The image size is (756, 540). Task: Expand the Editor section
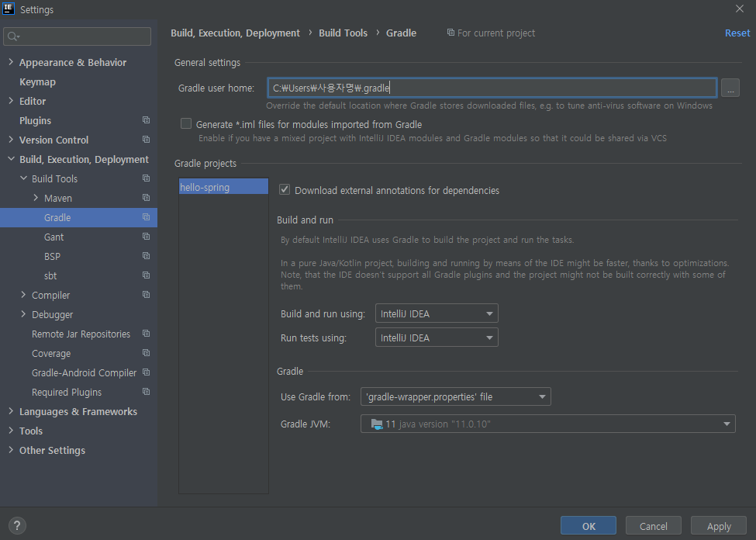11,100
